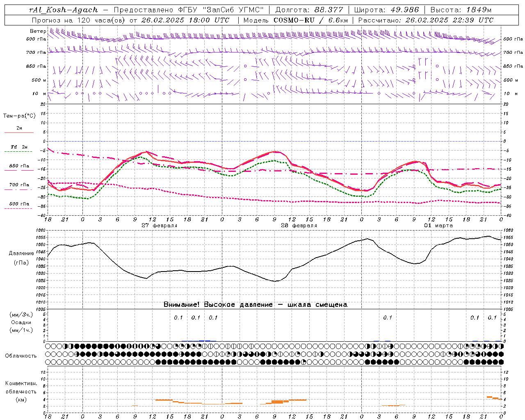
Task: Click the station name rAl_Kosh-Agach
Action: (64, 10)
